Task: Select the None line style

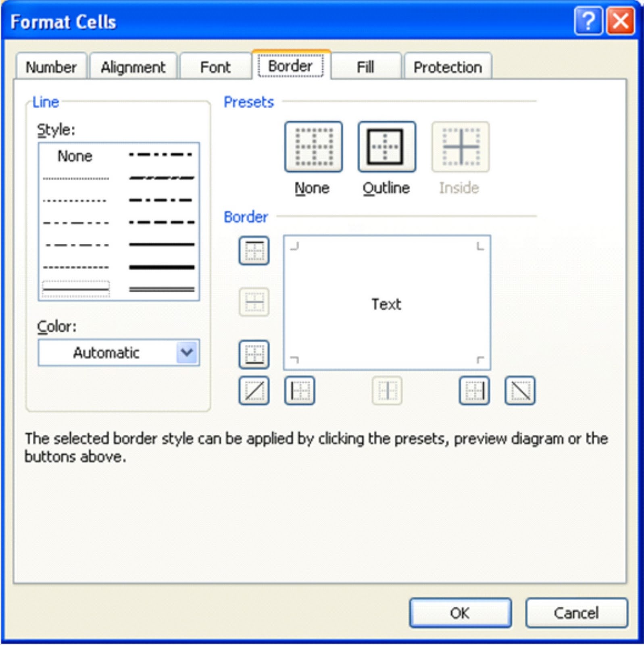Action: (75, 156)
